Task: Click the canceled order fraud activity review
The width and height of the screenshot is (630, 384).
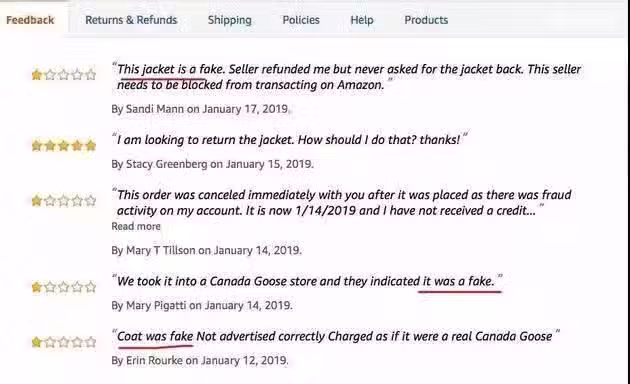Action: pos(344,203)
